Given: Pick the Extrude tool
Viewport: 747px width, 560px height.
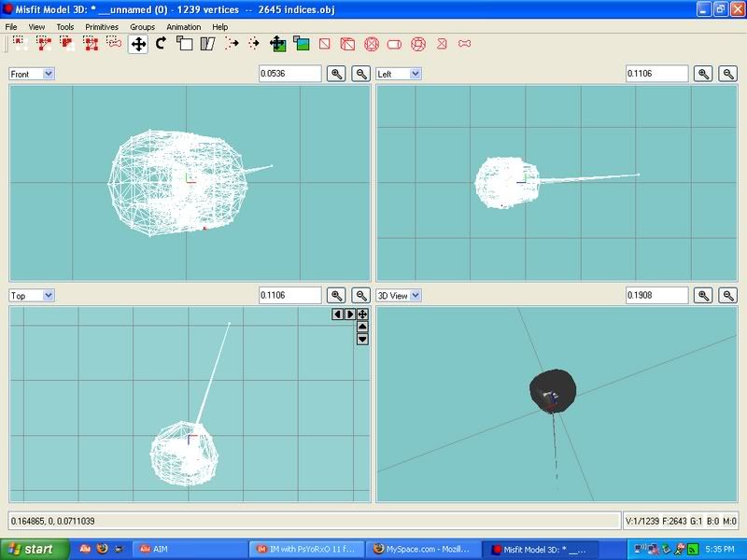Looking at the screenshot, I should coord(232,44).
